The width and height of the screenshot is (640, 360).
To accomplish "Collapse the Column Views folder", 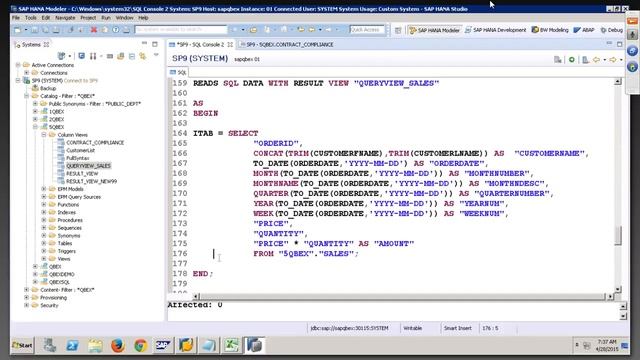I will pos(44,135).
